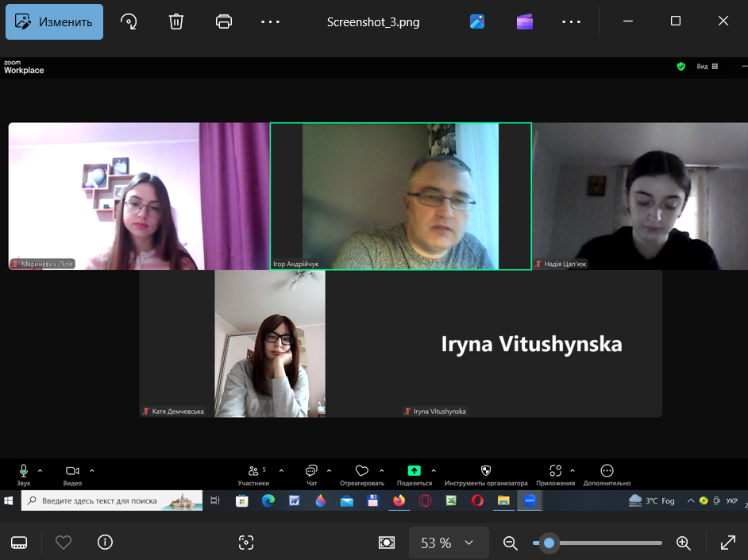Click the Изменить edit image button

(x=54, y=22)
